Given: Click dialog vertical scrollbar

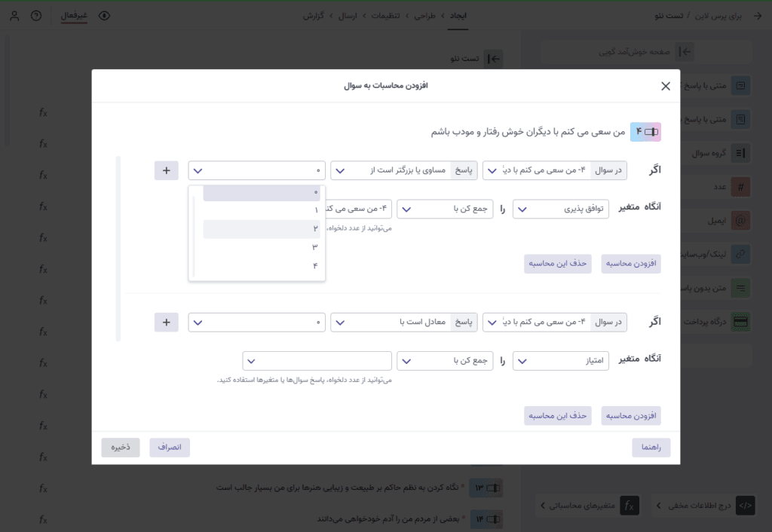Looking at the screenshot, I should click(x=118, y=249).
